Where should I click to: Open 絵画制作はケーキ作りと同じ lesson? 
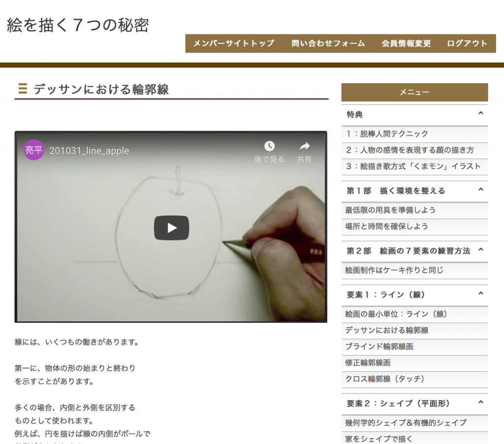(414, 270)
